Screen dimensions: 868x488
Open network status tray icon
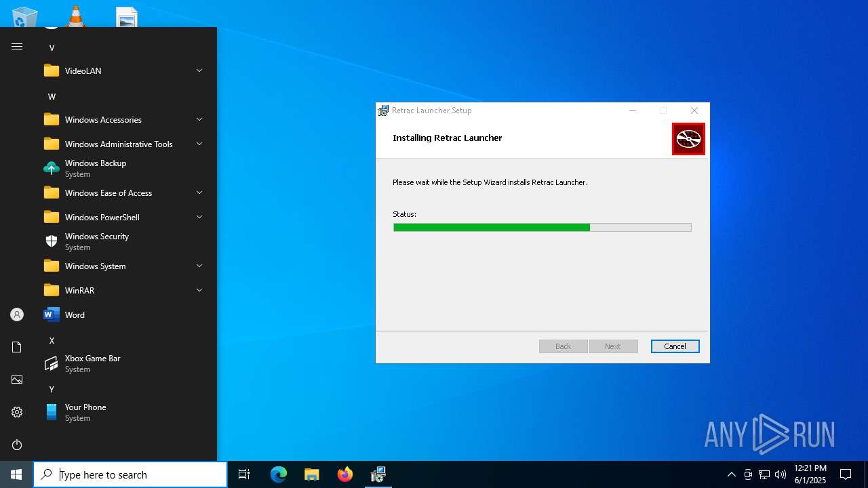(764, 474)
